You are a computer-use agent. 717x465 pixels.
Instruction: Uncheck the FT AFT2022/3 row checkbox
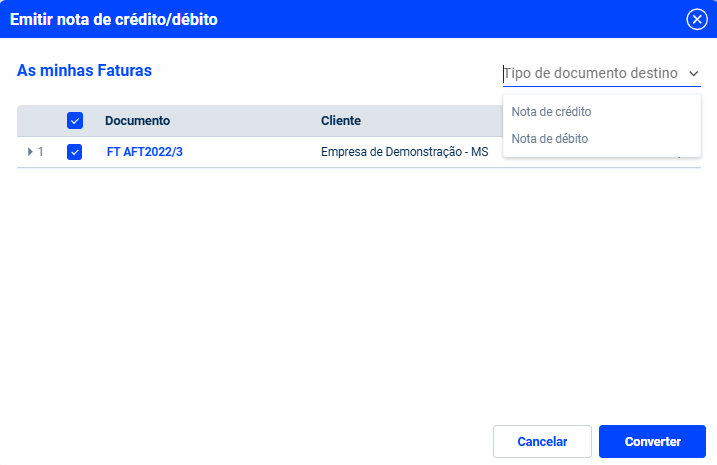(75, 152)
